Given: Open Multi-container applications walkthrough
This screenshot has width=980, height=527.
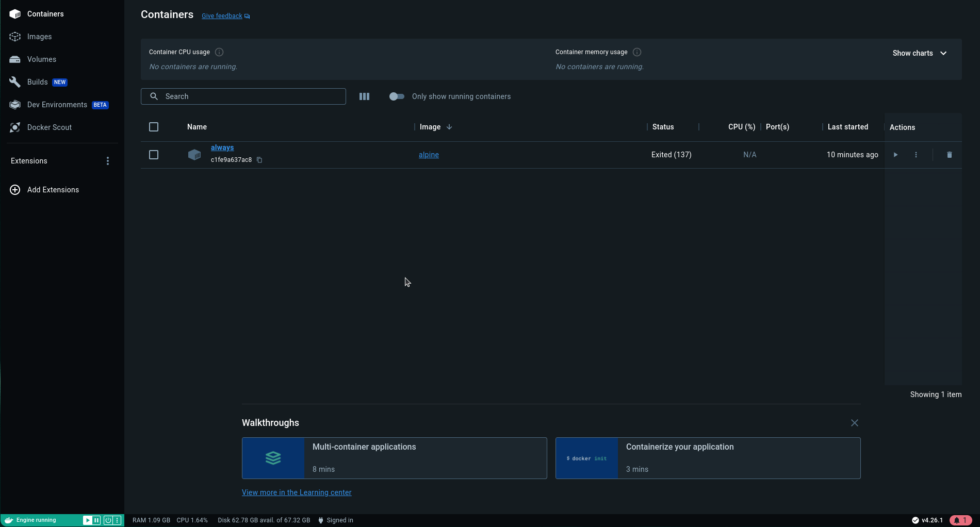Looking at the screenshot, I should pyautogui.click(x=395, y=458).
